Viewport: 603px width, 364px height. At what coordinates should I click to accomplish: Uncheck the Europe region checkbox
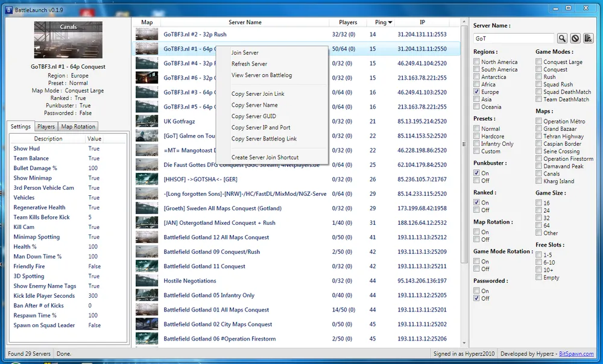[x=477, y=92]
